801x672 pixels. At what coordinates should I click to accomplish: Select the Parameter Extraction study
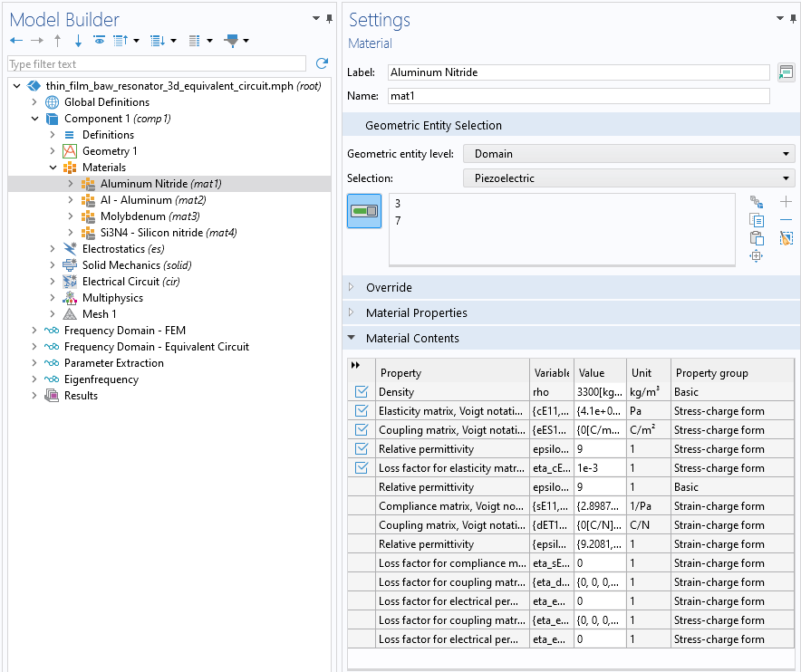click(114, 363)
